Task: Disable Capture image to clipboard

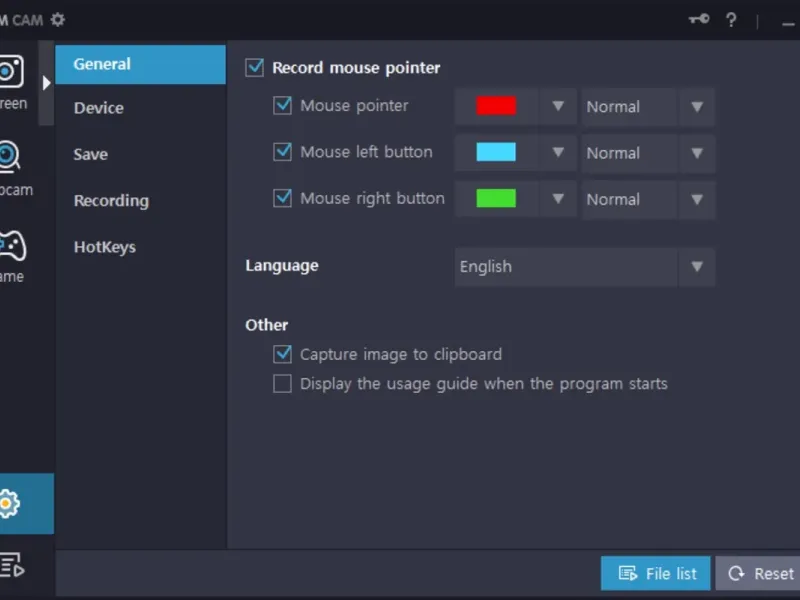Action: [282, 354]
